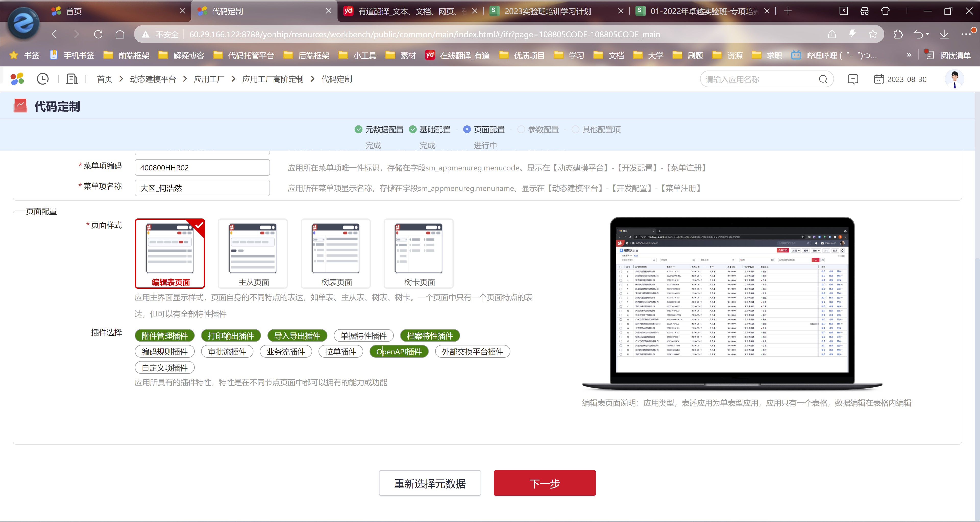Image resolution: width=980 pixels, height=522 pixels.
Task: Expand the bookmarks overflow chevron
Action: [x=909, y=55]
